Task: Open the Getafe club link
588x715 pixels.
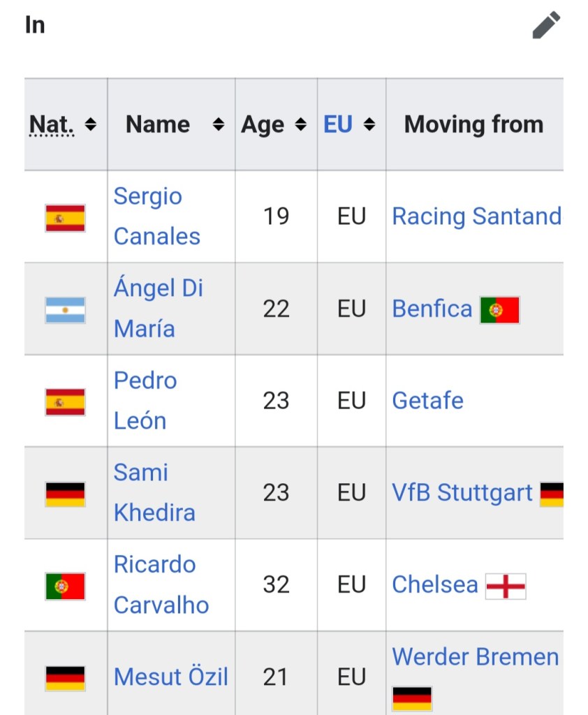Action: coord(427,401)
